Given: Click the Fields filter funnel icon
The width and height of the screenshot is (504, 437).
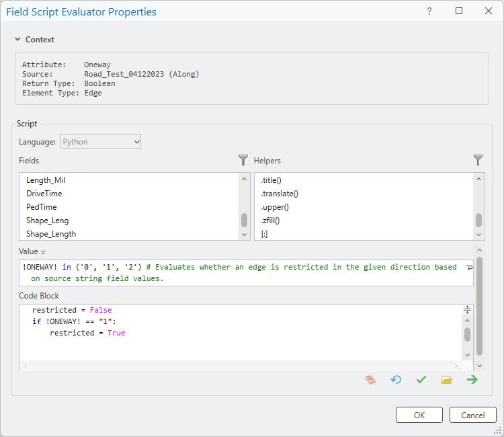Looking at the screenshot, I should click(x=243, y=160).
